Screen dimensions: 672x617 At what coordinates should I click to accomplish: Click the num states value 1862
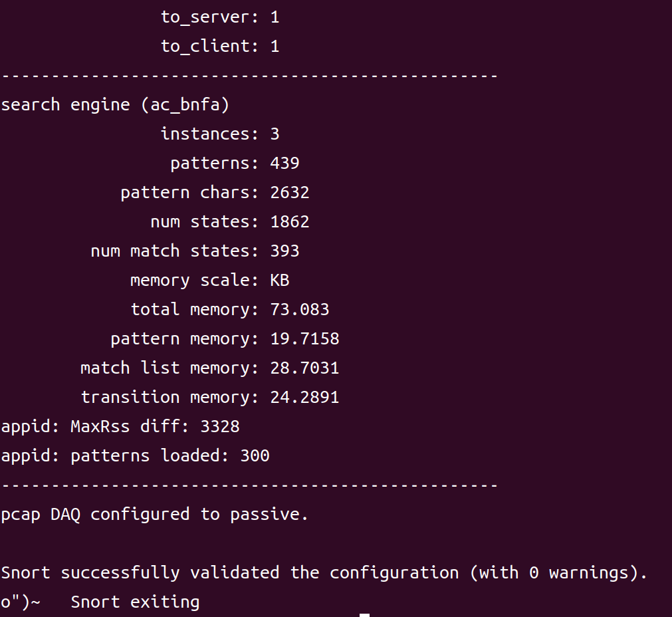(290, 222)
